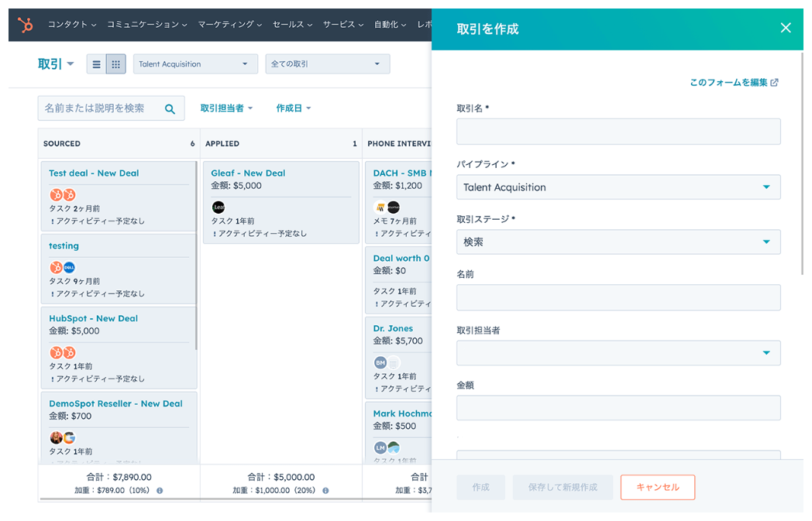
Task: Switch to list view
Action: 95,63
